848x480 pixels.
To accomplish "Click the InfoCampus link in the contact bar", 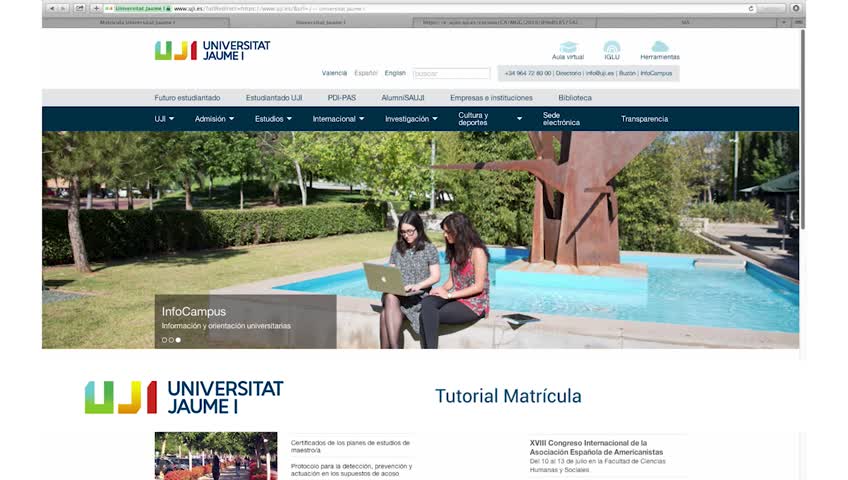I will pos(656,74).
